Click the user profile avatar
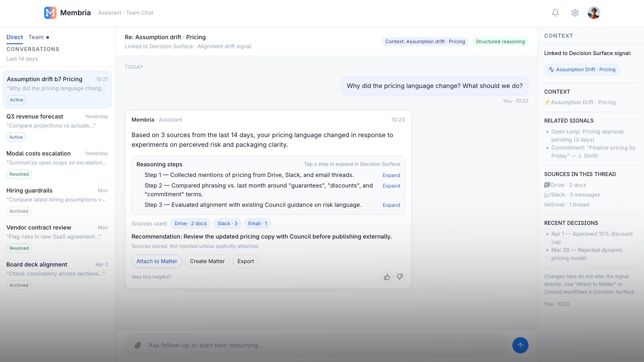The height and width of the screenshot is (362, 644). tap(593, 13)
